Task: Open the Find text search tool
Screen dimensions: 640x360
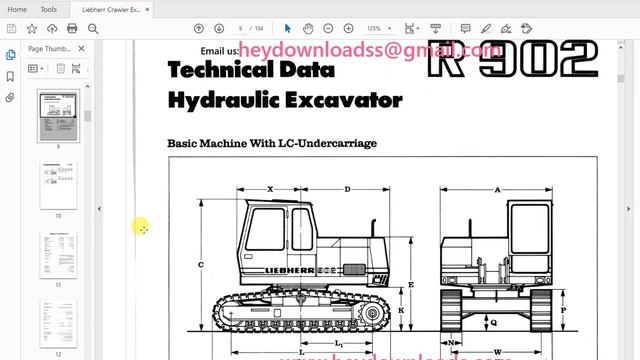Action: (x=93, y=29)
